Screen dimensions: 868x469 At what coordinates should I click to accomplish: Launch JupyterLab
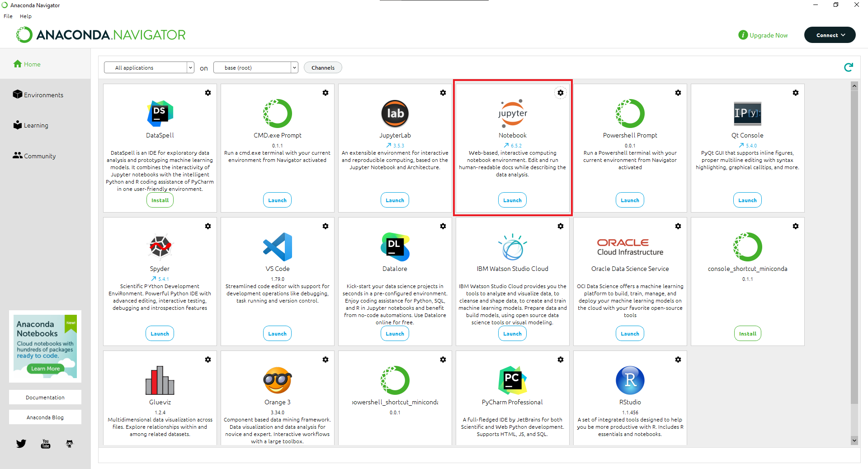(x=395, y=200)
